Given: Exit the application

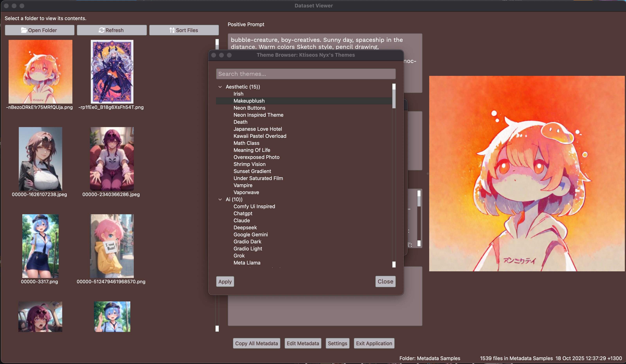Looking at the screenshot, I should [374, 343].
